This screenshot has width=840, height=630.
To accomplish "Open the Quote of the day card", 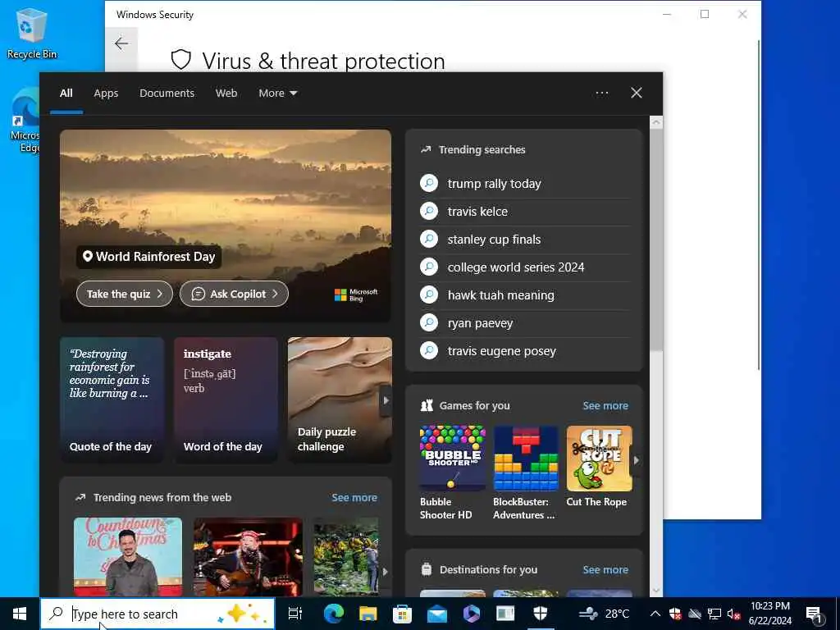I will [112, 399].
